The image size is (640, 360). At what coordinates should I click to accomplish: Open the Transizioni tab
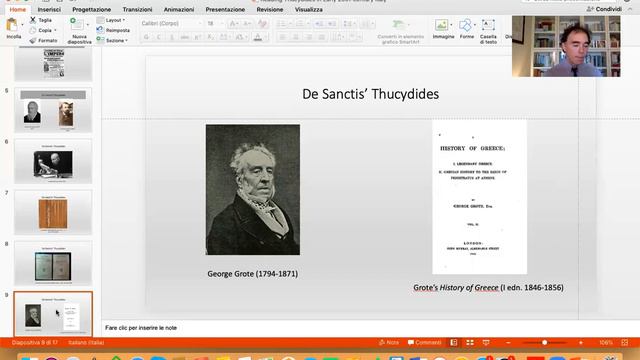[x=137, y=9]
